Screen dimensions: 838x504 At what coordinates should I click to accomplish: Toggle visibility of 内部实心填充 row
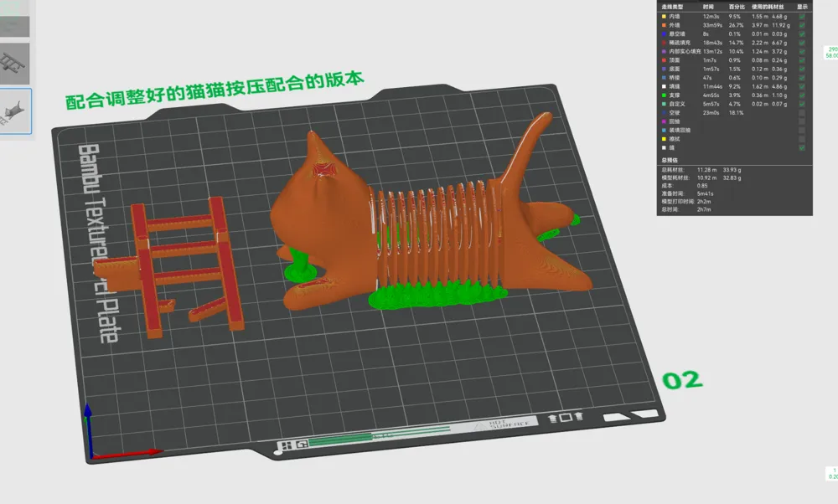[x=802, y=51]
